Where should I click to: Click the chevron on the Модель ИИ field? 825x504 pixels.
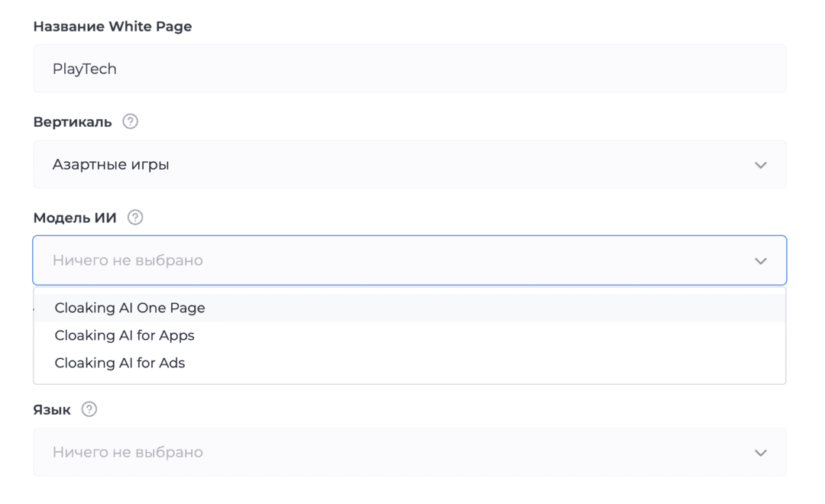pyautogui.click(x=761, y=260)
